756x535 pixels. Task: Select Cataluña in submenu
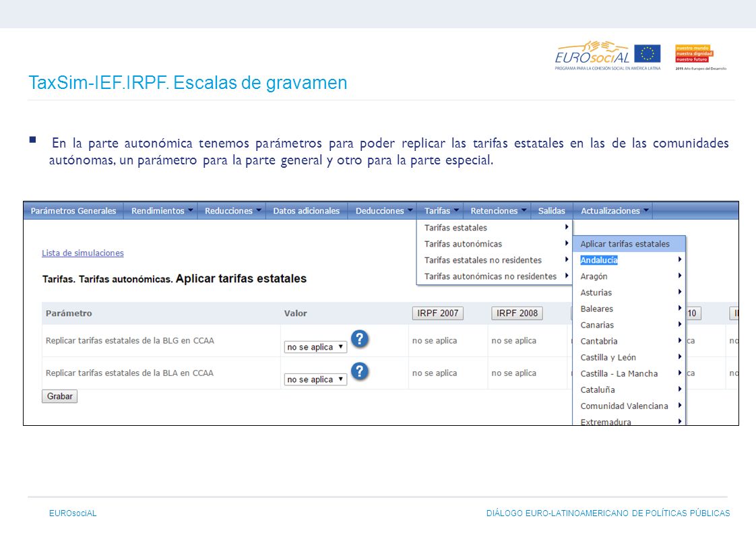click(x=629, y=389)
